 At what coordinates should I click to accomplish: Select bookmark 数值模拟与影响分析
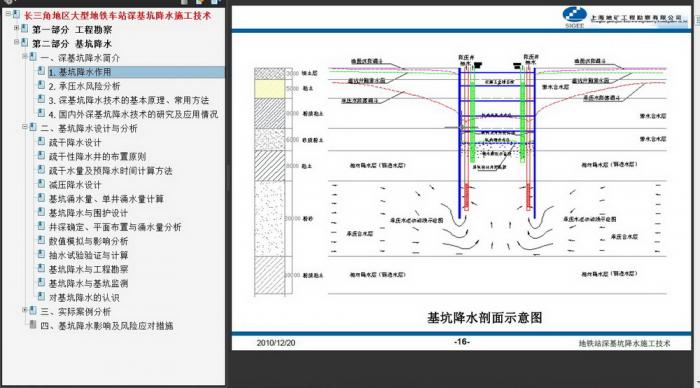point(88,241)
